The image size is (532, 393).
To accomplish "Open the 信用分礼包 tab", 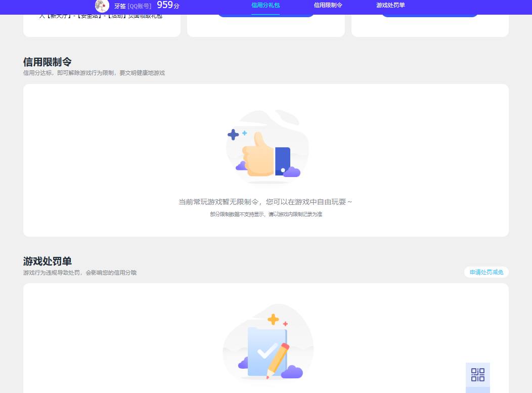I will (x=265, y=5).
